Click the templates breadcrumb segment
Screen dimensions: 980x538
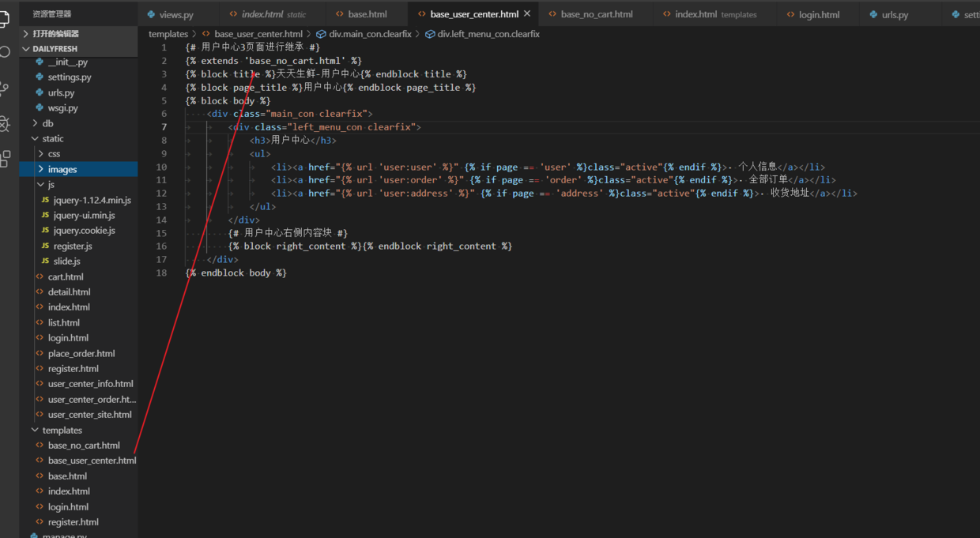pos(168,34)
